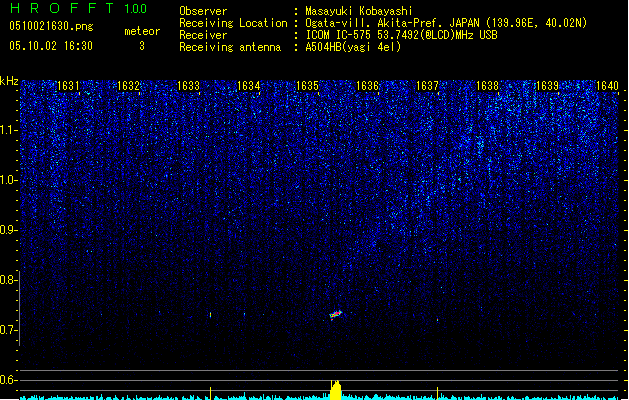Click the 1633 time marker
Viewport: 629px width, 400px height.
(188, 86)
